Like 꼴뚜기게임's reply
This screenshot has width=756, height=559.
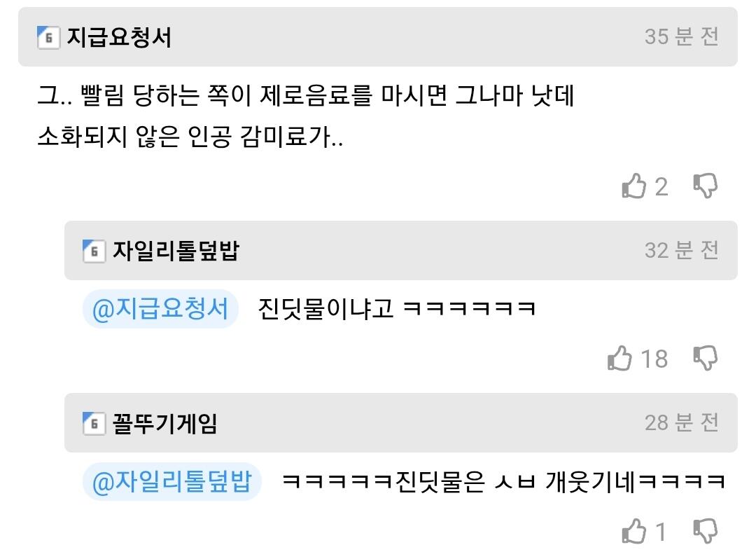click(x=633, y=531)
